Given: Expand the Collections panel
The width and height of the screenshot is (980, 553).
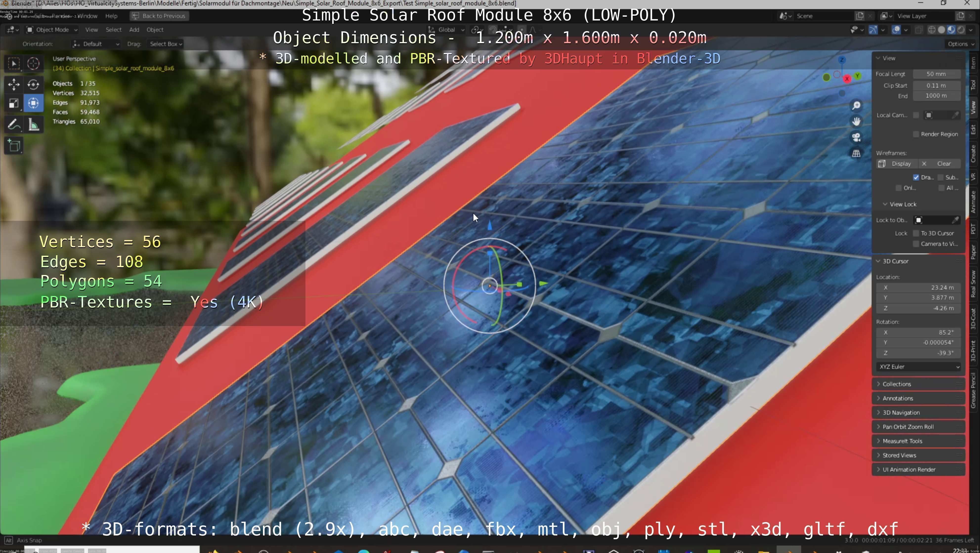Looking at the screenshot, I should 918,384.
